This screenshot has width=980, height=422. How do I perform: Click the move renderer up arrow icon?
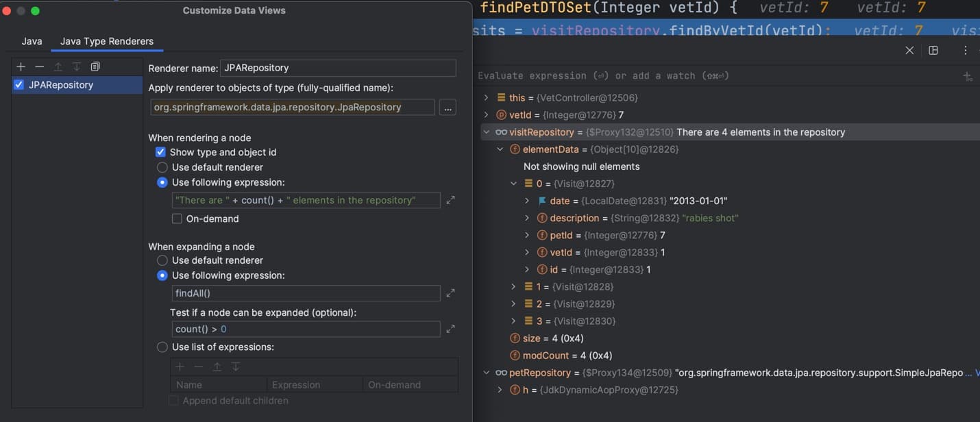58,66
